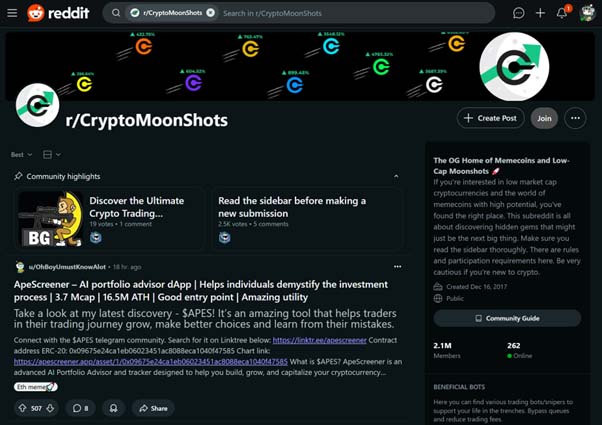Open the monkey BG highlight thumbnail
Screen dimensions: 602x425
point(50,219)
